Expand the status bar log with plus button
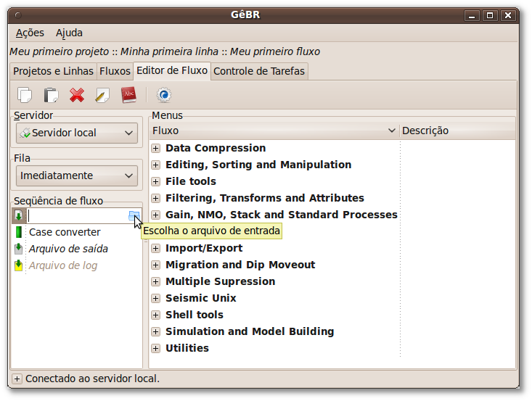 point(17,379)
